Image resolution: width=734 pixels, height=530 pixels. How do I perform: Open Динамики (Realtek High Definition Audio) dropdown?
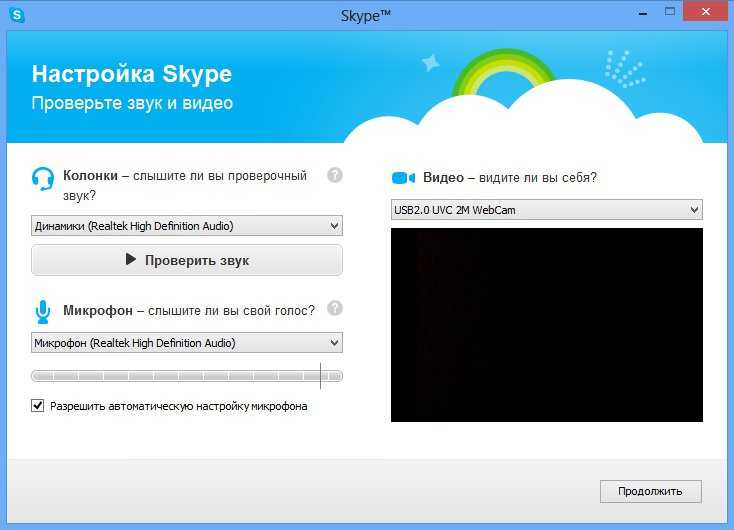(187, 226)
